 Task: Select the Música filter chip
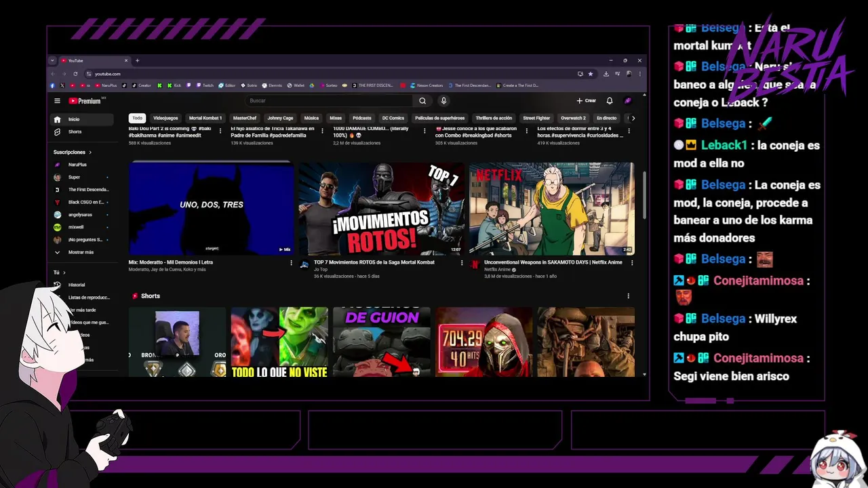click(x=311, y=118)
